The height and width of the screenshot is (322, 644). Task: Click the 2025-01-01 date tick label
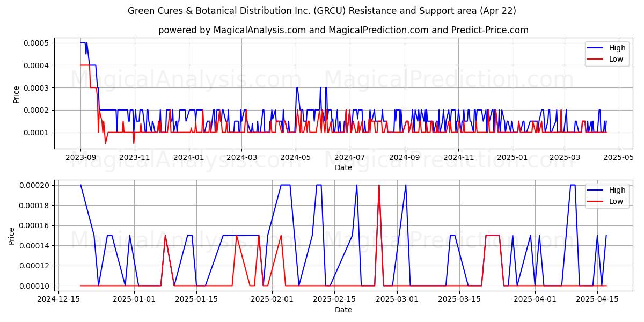click(134, 299)
